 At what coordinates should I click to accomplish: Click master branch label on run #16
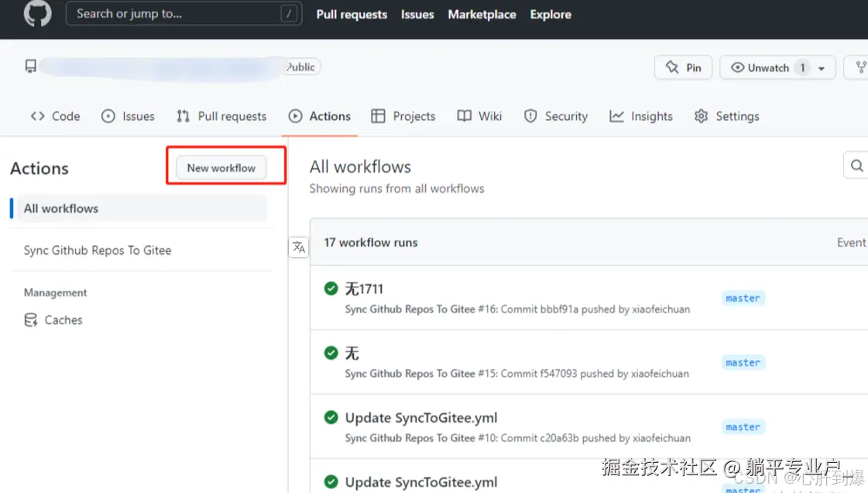(743, 298)
